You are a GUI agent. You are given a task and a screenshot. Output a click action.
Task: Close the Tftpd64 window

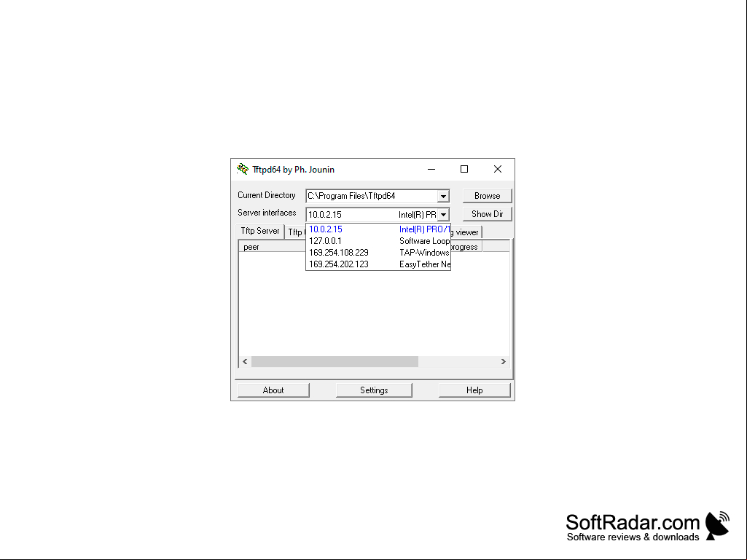(497, 169)
